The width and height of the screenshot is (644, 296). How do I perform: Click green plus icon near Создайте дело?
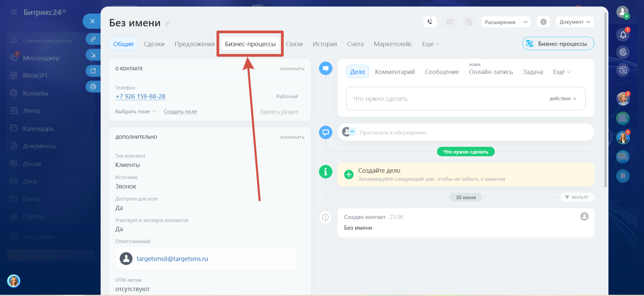click(349, 175)
